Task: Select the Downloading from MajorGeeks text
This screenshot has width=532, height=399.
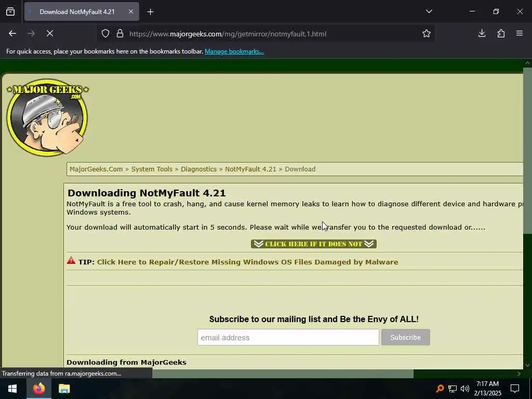Action: click(126, 362)
